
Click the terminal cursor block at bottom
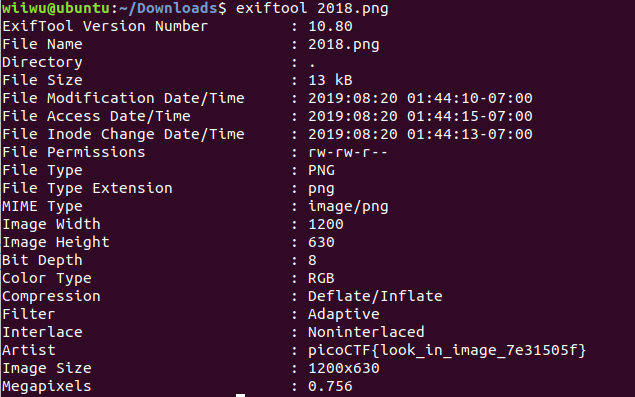[x=241, y=395]
